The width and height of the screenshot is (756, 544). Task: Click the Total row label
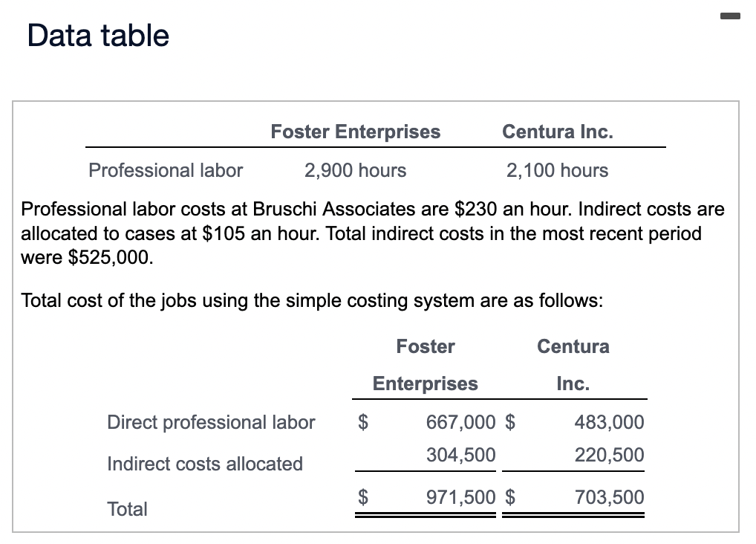pyautogui.click(x=127, y=509)
